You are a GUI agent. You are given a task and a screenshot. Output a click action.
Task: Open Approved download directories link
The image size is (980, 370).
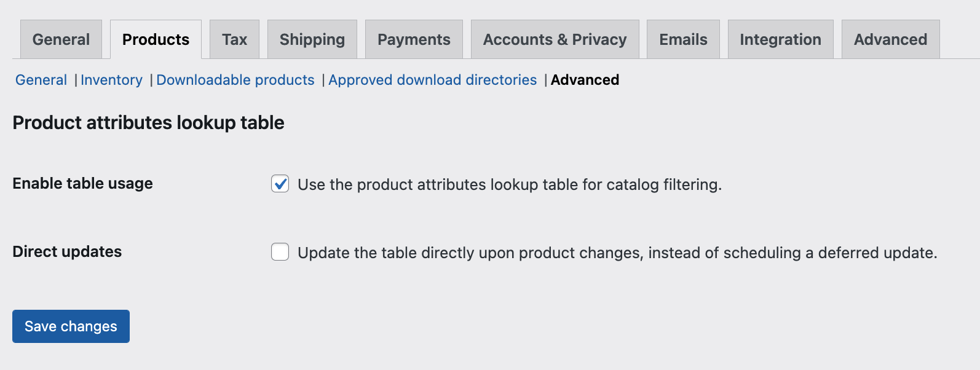tap(432, 80)
